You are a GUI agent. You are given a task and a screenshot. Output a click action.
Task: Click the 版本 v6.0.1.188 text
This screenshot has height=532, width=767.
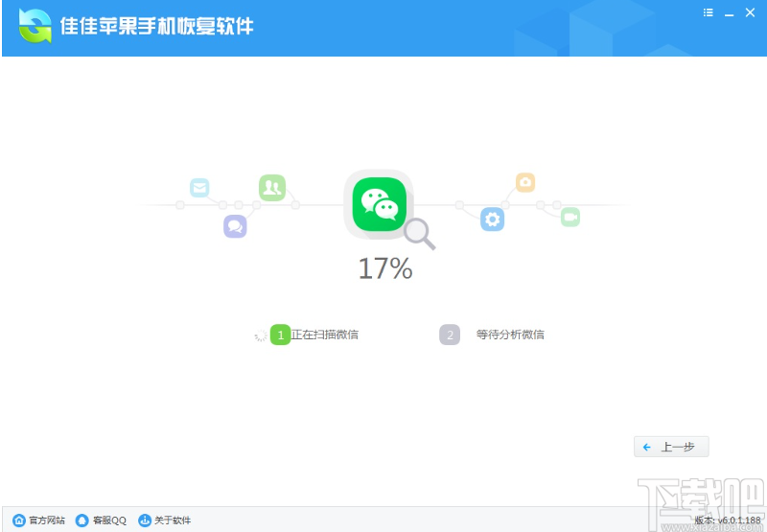point(728,520)
